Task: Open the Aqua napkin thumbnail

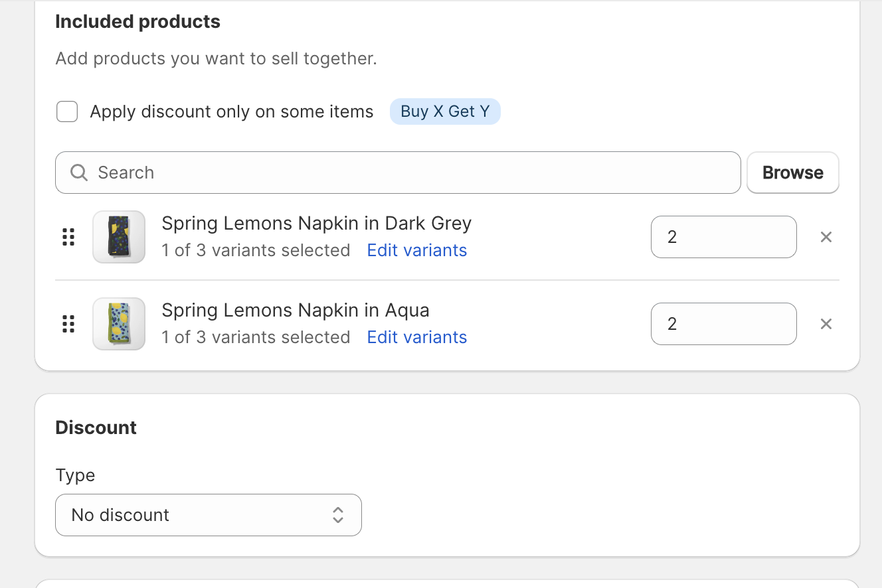Action: [119, 324]
